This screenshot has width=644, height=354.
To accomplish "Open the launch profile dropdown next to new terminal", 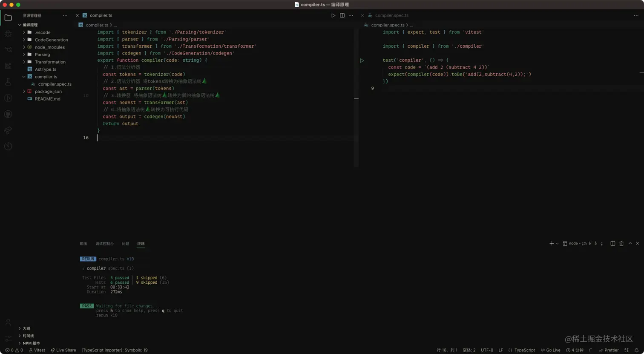I will coord(557,244).
